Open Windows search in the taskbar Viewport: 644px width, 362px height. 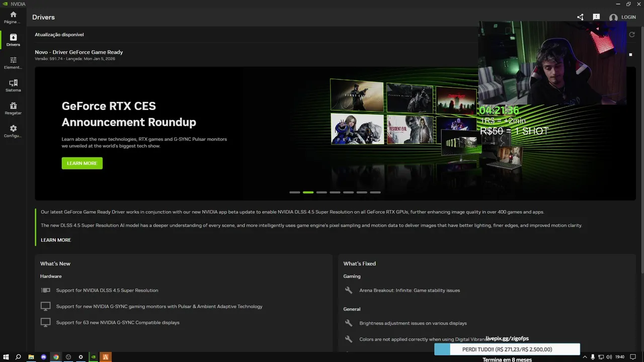18,357
